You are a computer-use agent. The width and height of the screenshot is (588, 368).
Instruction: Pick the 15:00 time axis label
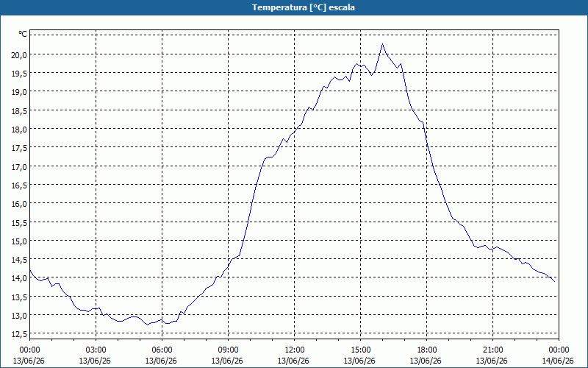(360, 350)
